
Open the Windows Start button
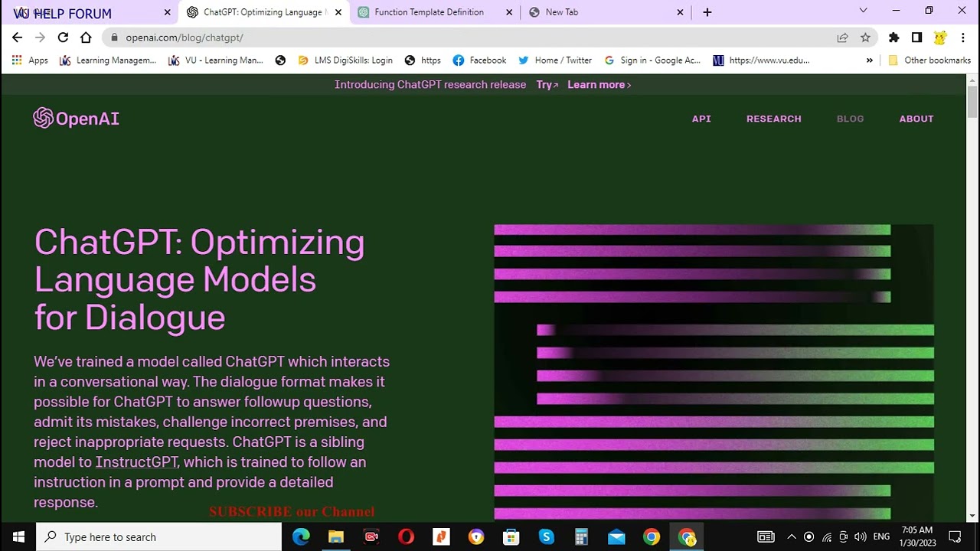tap(18, 536)
